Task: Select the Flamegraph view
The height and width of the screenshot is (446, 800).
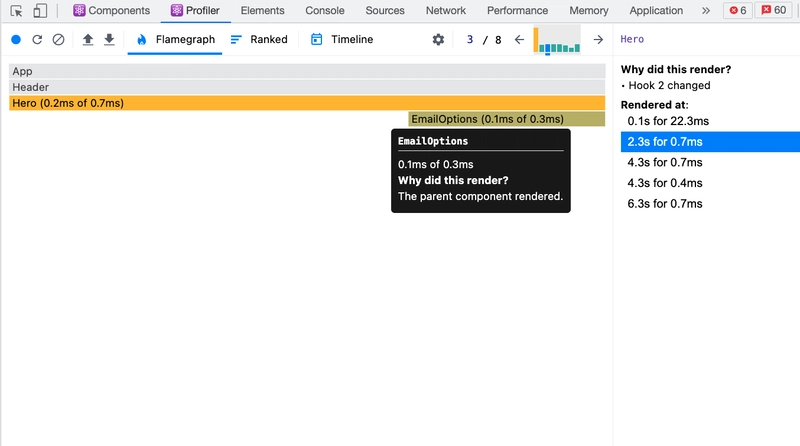Action: click(175, 39)
